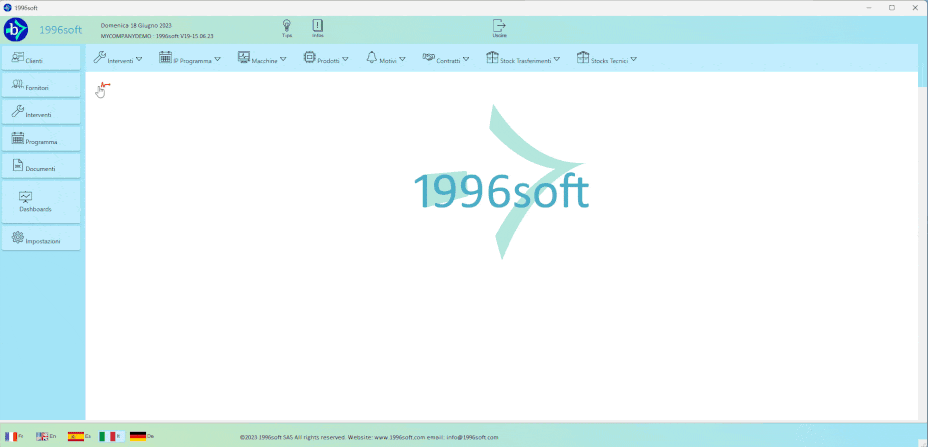This screenshot has width=928, height=447.
Task: Click the wrench icon in the top toolbar
Action: (99, 57)
